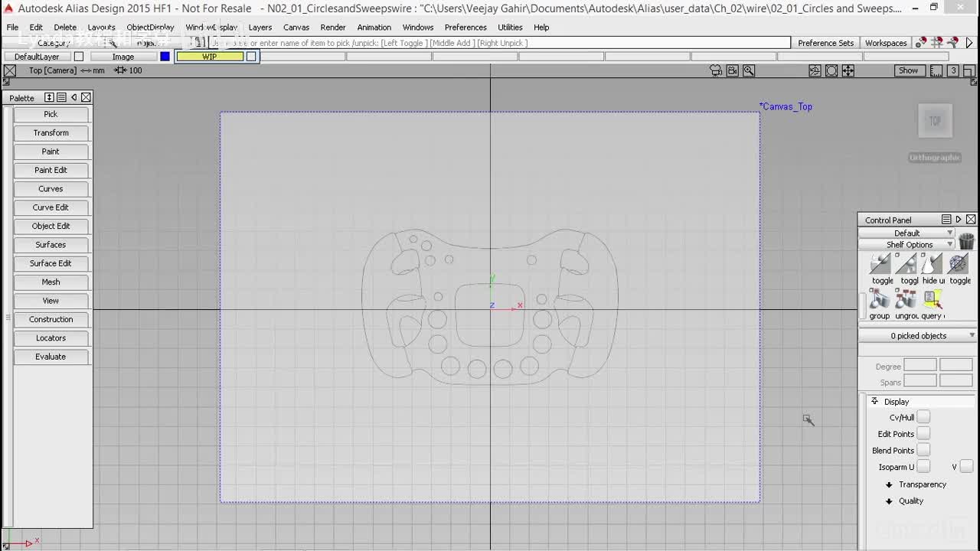Expand the Quality section
The height and width of the screenshot is (551, 980).
pos(889,501)
